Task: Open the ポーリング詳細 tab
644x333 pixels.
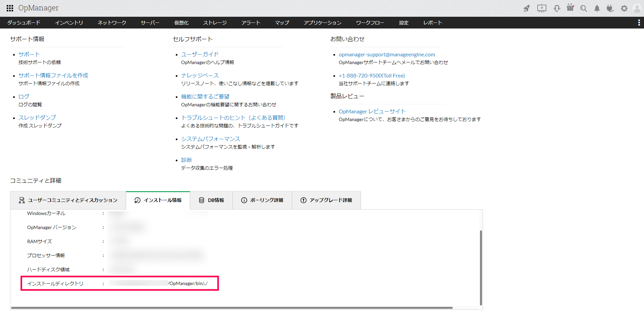Action: tap(262, 200)
